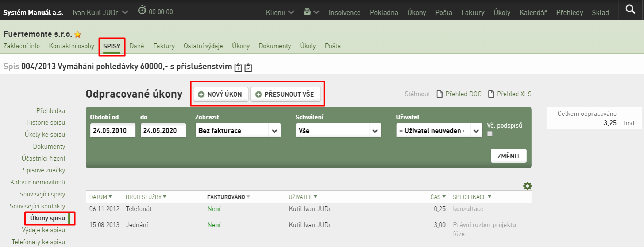
Task: Click the ZMĚNIT button
Action: pyautogui.click(x=509, y=156)
